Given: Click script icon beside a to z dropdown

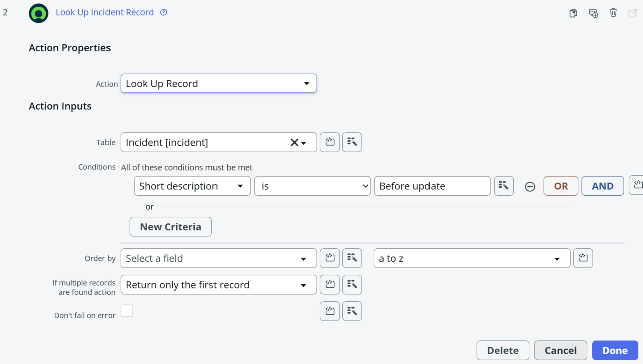Looking at the screenshot, I should (x=583, y=258).
